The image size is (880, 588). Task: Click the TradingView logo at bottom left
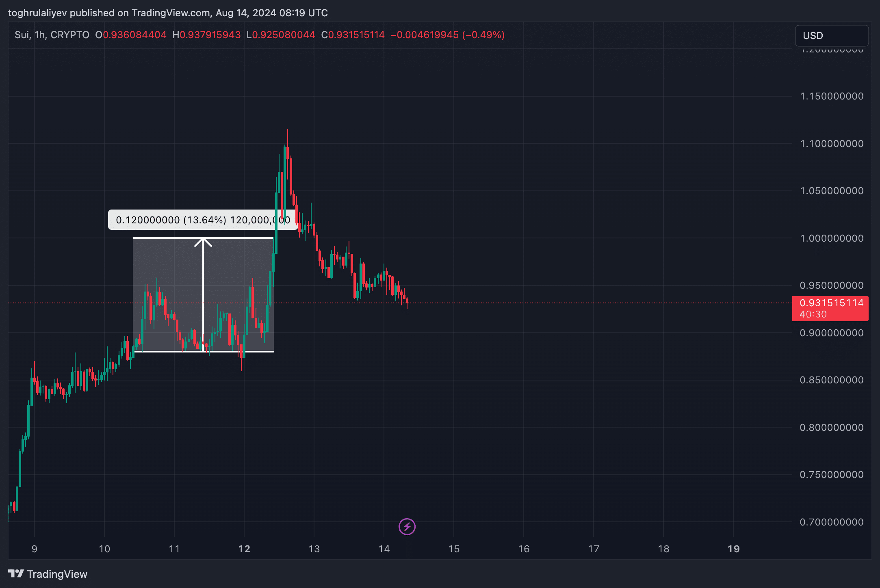click(x=48, y=574)
